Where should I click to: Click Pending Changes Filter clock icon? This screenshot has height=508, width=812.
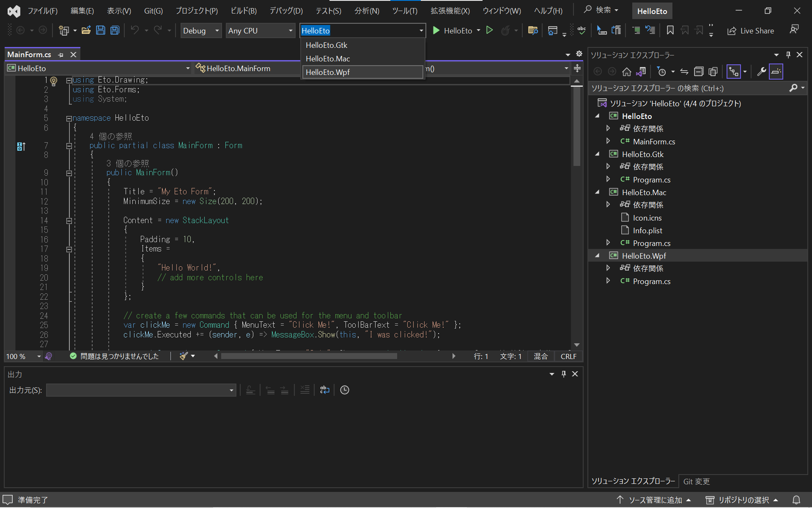662,72
